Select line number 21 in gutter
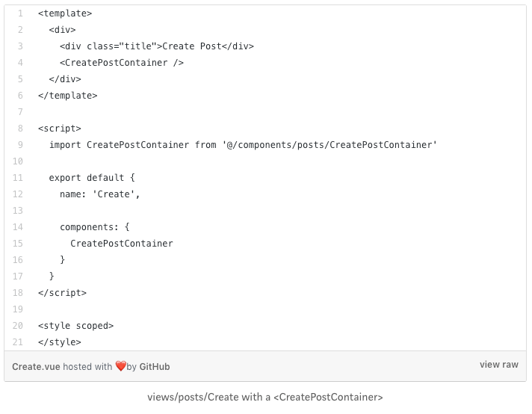The height and width of the screenshot is (414, 532). [18, 342]
